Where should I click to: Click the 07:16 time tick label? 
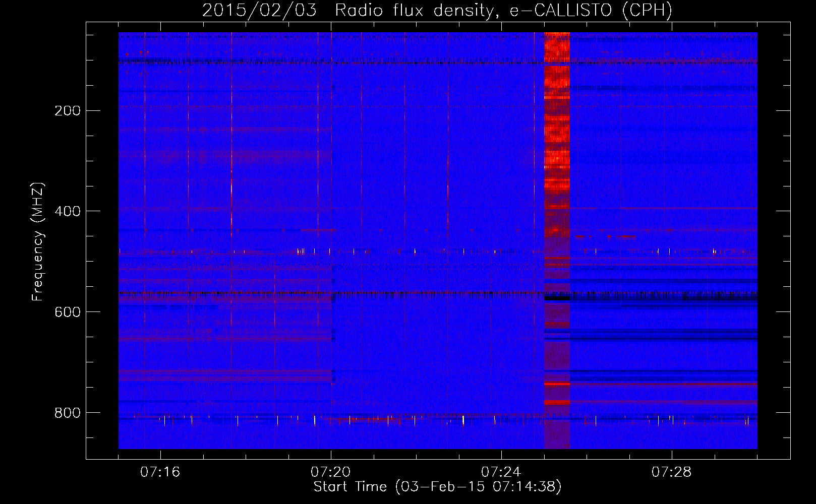160,472
